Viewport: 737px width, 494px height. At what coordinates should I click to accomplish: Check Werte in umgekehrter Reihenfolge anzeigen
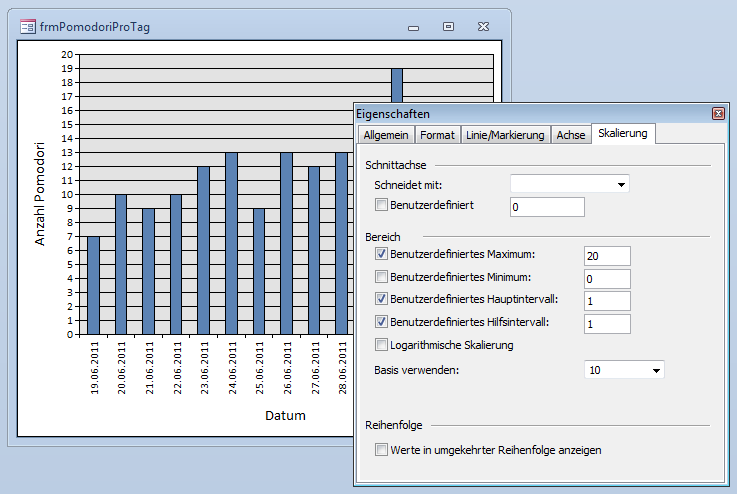[x=381, y=450]
